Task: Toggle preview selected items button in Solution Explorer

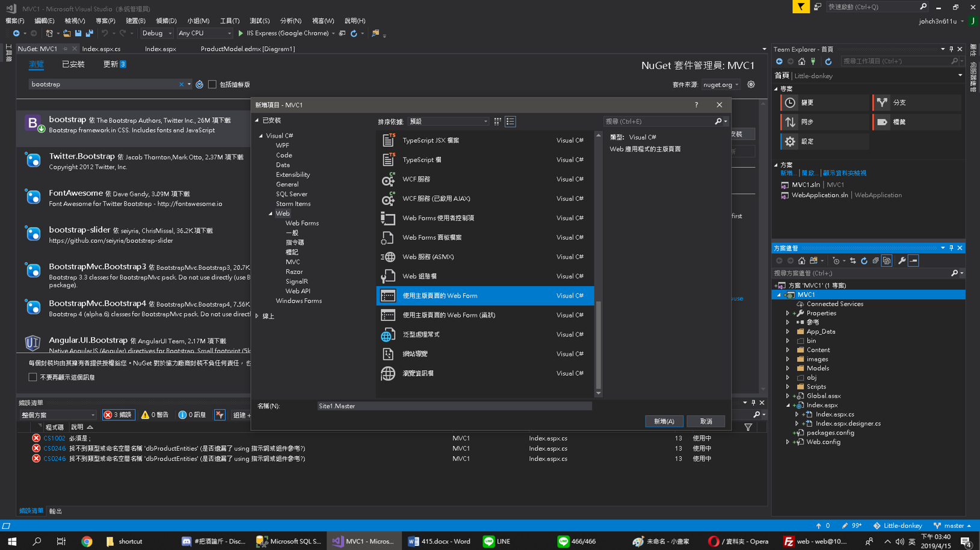Action: [x=913, y=261]
